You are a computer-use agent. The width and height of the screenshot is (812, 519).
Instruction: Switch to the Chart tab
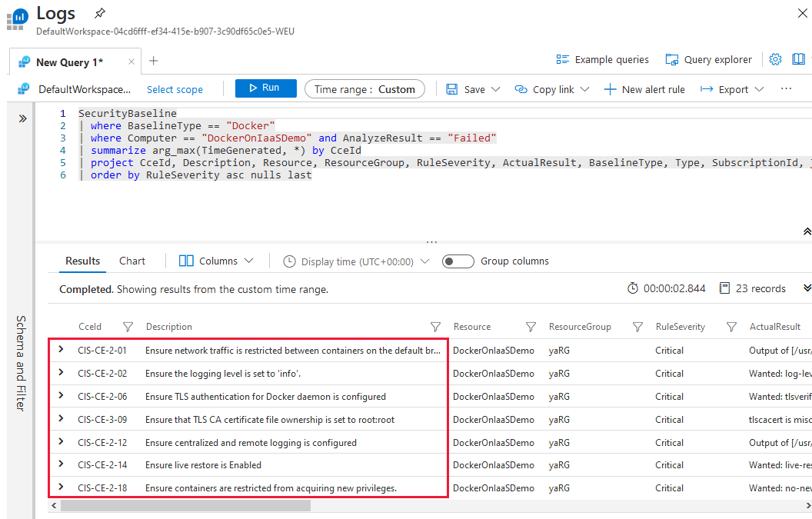131,261
